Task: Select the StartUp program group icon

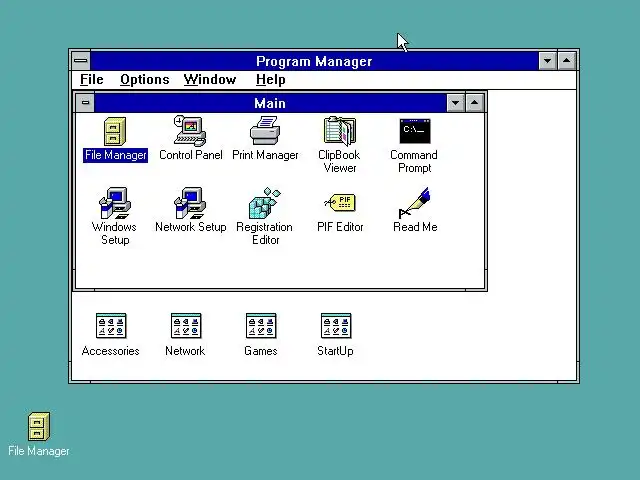Action: [336, 326]
